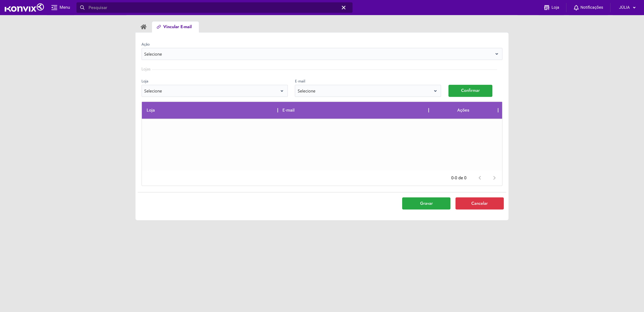
Task: Expand the Ação dropdown
Action: pyautogui.click(x=322, y=54)
